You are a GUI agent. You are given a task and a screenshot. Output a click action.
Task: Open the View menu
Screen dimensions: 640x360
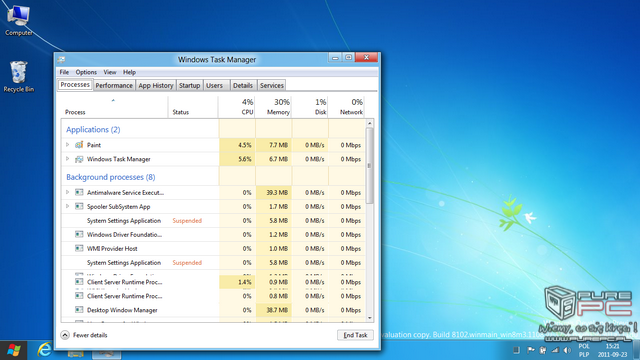pyautogui.click(x=109, y=72)
